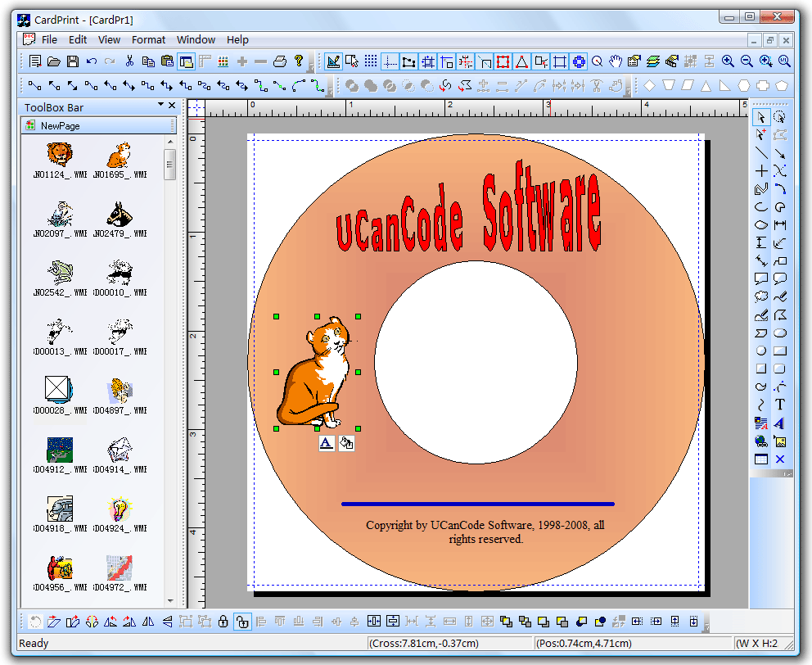Toggle the dotted grid display button
The height and width of the screenshot is (665, 812).
click(371, 61)
